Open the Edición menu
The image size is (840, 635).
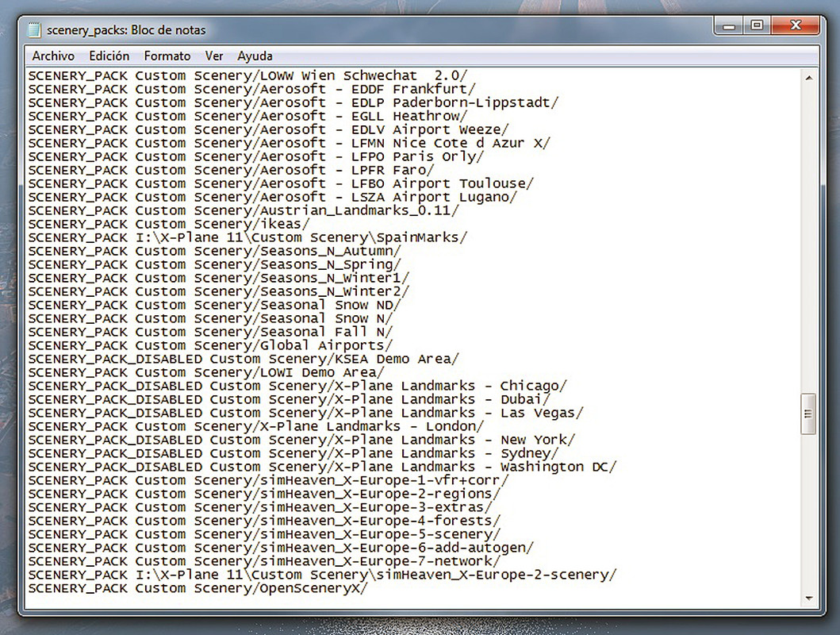109,56
